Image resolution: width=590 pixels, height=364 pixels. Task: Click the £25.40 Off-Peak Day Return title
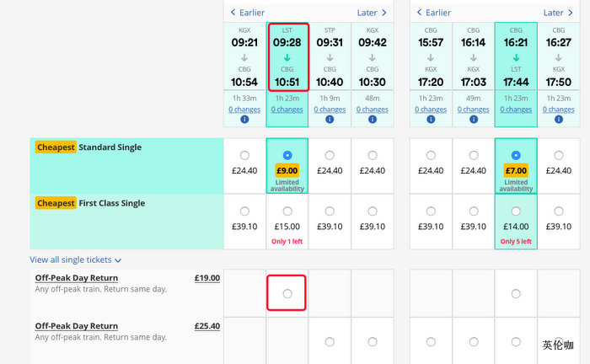[76, 326]
